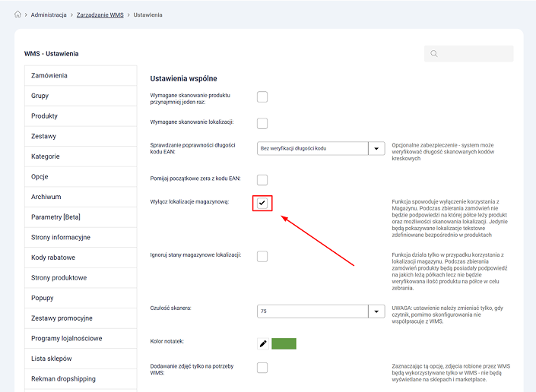Click the search magnifier icon

[x=434, y=54]
